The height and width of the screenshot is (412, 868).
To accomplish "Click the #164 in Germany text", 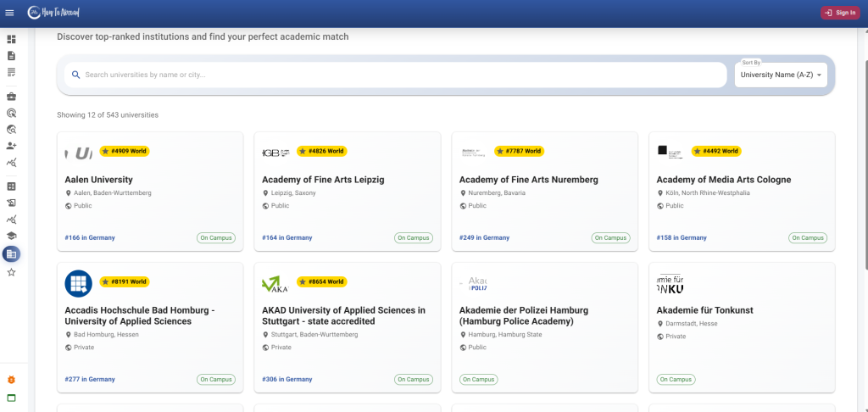I will (287, 237).
